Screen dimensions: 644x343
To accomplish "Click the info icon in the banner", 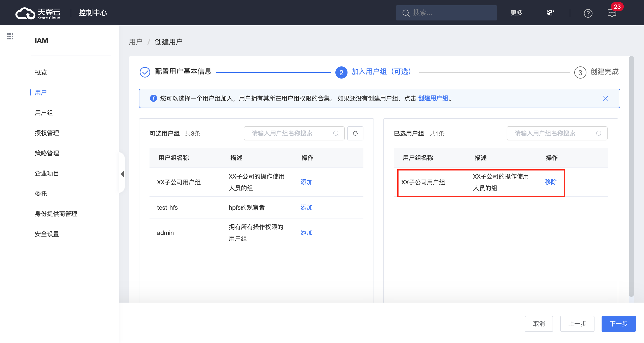I will [153, 98].
